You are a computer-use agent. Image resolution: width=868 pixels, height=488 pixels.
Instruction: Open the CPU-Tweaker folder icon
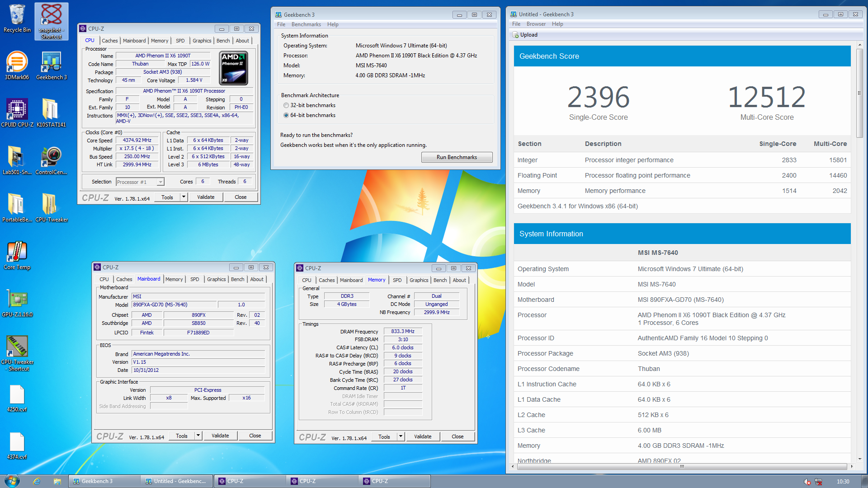point(52,208)
